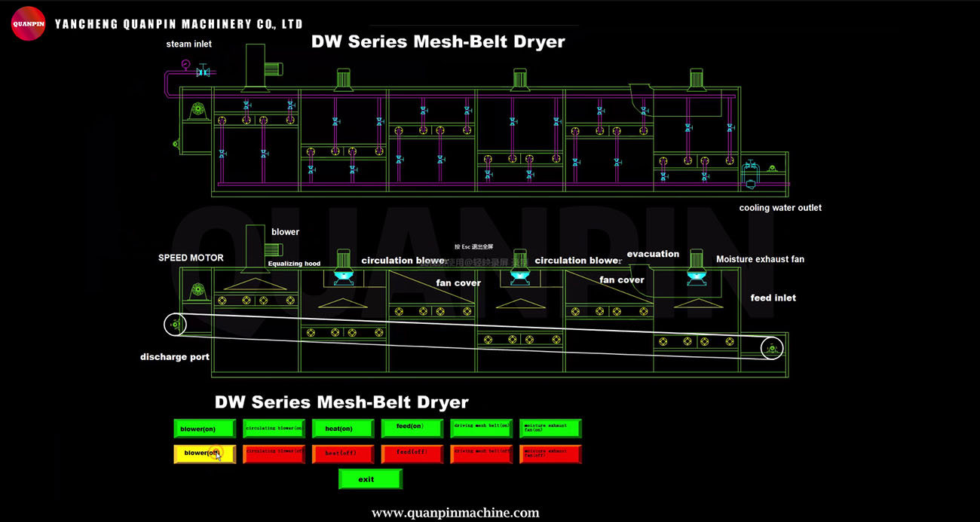Click the company name YANCHENG QUANPIN MACHINERY header
Screen dimensions: 980x522
[x=179, y=24]
